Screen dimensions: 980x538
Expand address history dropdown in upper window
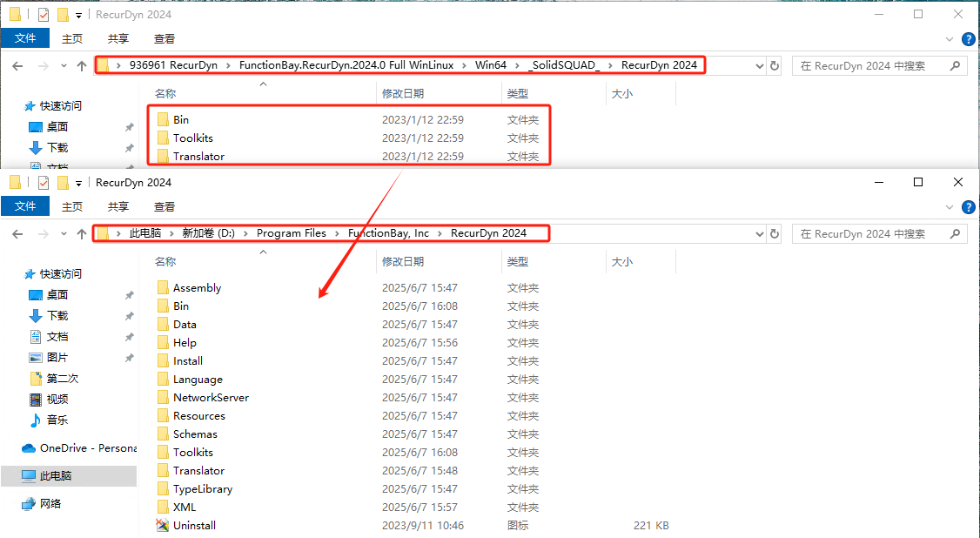point(760,65)
